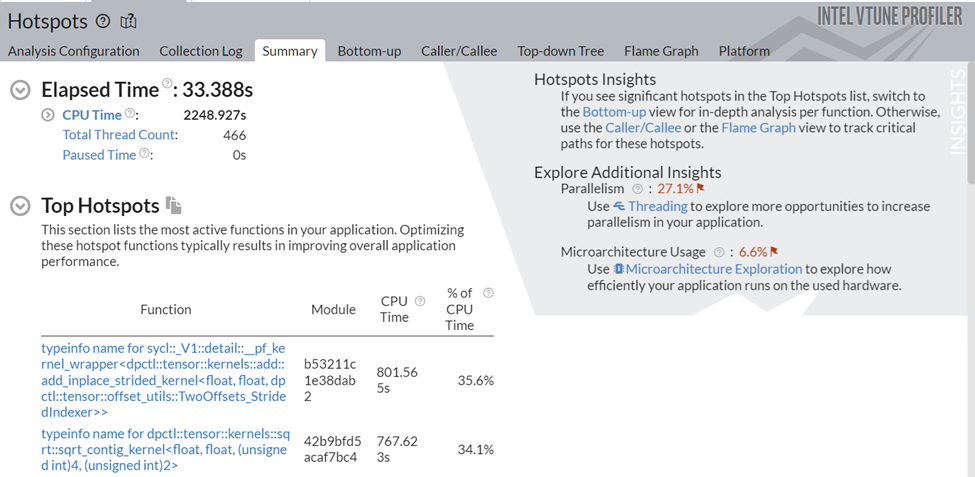
Task: Click the Parallelism help icon
Action: coord(637,188)
